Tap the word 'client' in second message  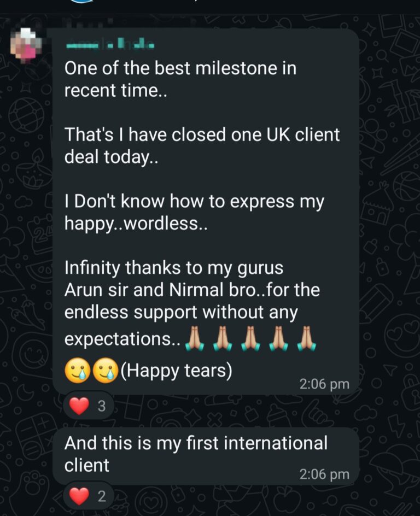click(86, 465)
